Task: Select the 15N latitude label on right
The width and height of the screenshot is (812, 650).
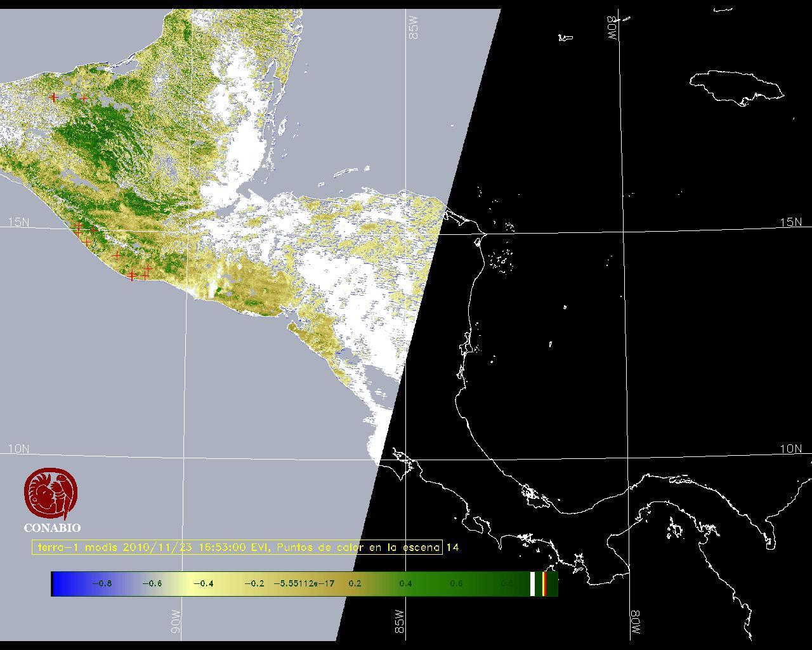Action: (x=790, y=222)
